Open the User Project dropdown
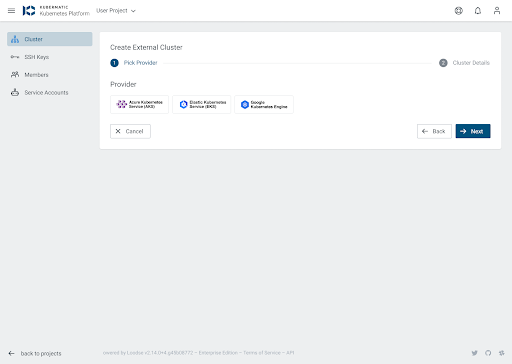Image resolution: width=512 pixels, height=364 pixels. (116, 11)
